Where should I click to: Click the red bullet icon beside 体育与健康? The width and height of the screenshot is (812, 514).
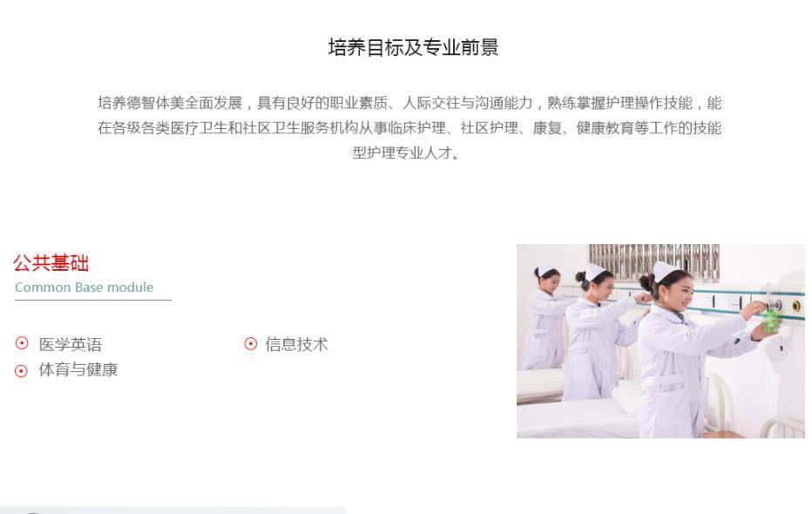tap(21, 370)
